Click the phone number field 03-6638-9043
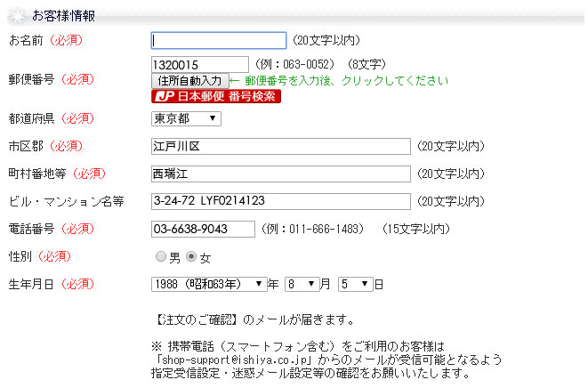Image resolution: width=588 pixels, height=388 pixels. point(203,229)
